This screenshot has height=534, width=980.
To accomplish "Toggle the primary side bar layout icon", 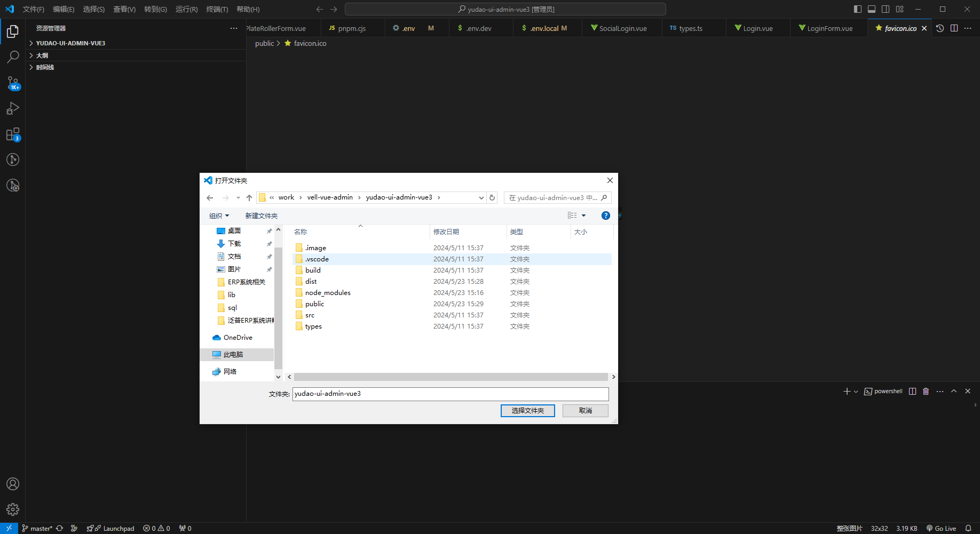I will point(858,9).
